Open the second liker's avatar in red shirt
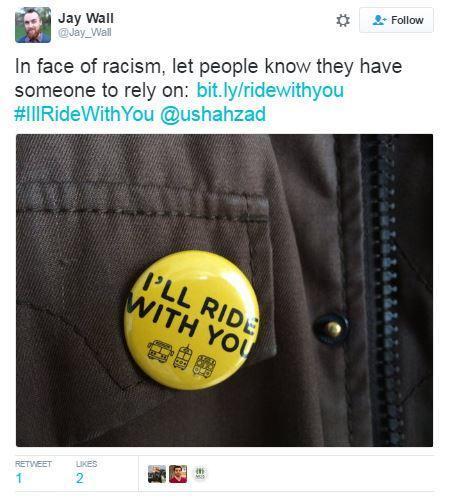453x503 pixels. tap(178, 474)
